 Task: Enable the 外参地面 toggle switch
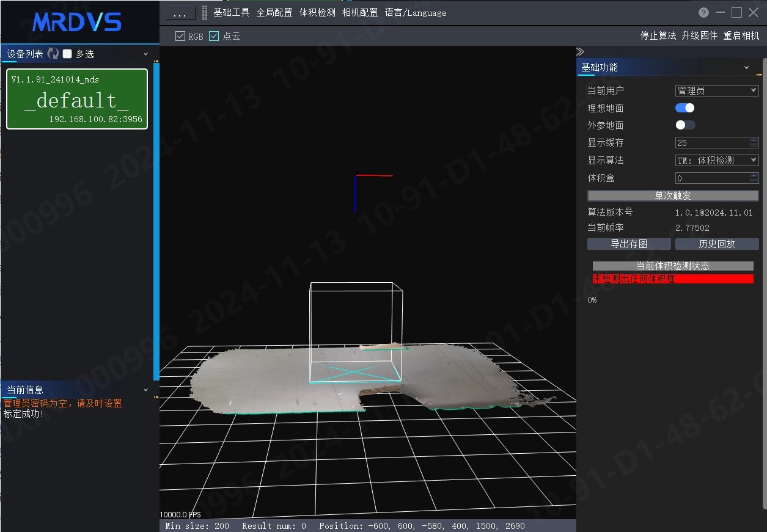coord(685,125)
